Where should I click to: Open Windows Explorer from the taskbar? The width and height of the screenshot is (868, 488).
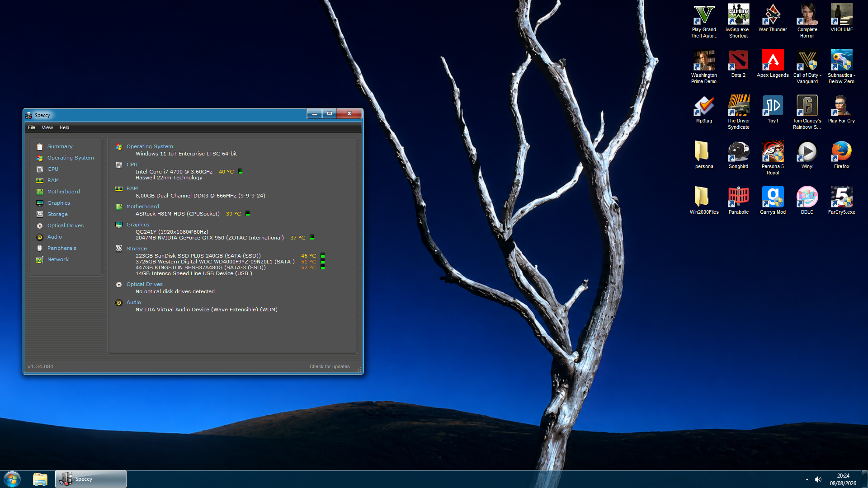(40, 479)
